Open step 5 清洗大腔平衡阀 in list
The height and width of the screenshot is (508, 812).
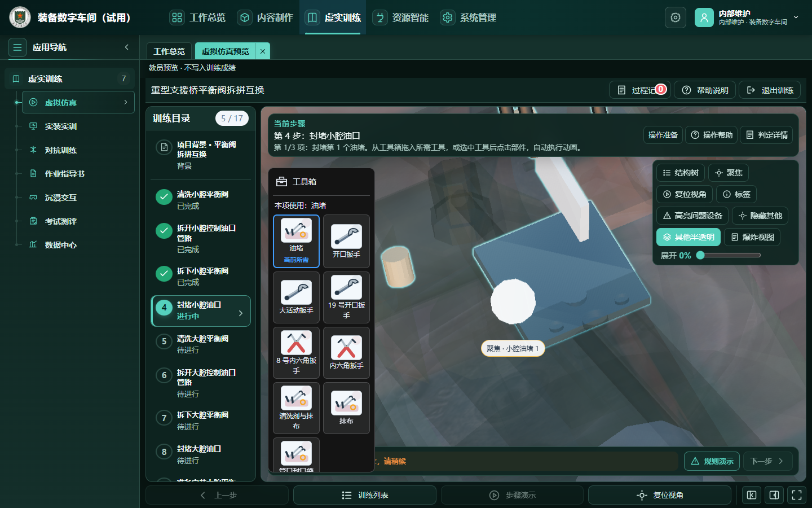pos(201,344)
